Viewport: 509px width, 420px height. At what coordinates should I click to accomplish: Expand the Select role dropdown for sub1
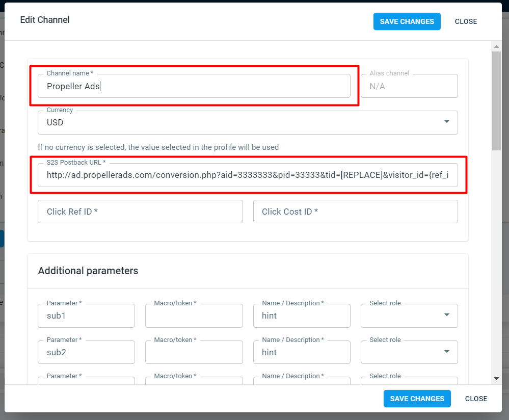point(447,315)
